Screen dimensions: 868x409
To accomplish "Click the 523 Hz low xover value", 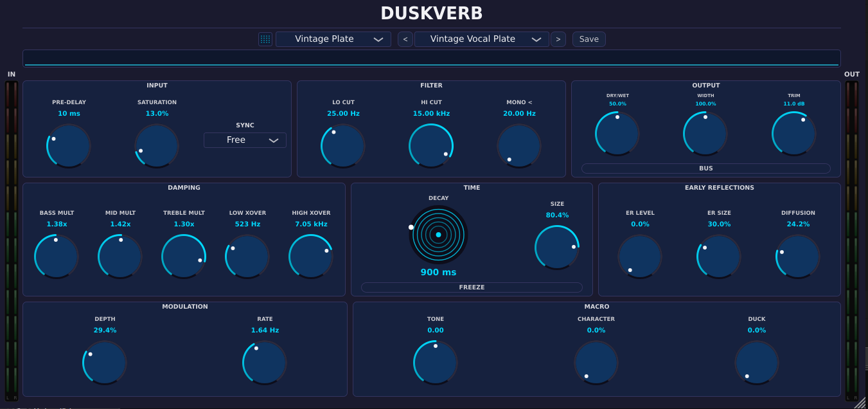I will (247, 224).
